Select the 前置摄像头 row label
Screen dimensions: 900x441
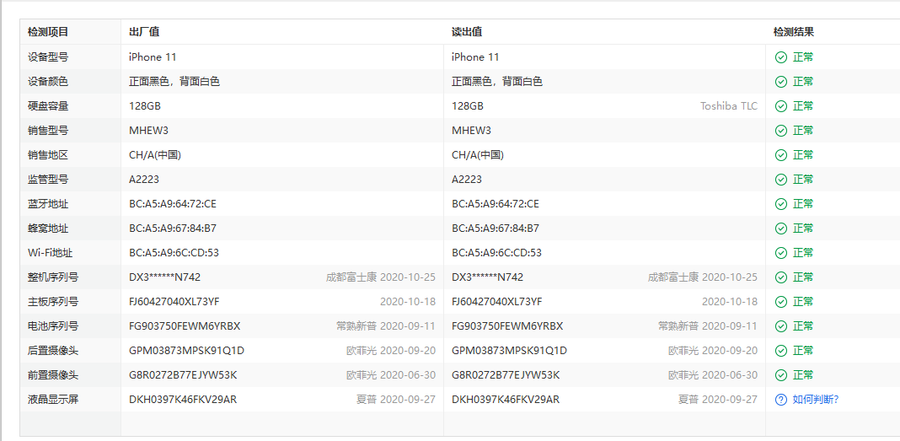tap(53, 375)
